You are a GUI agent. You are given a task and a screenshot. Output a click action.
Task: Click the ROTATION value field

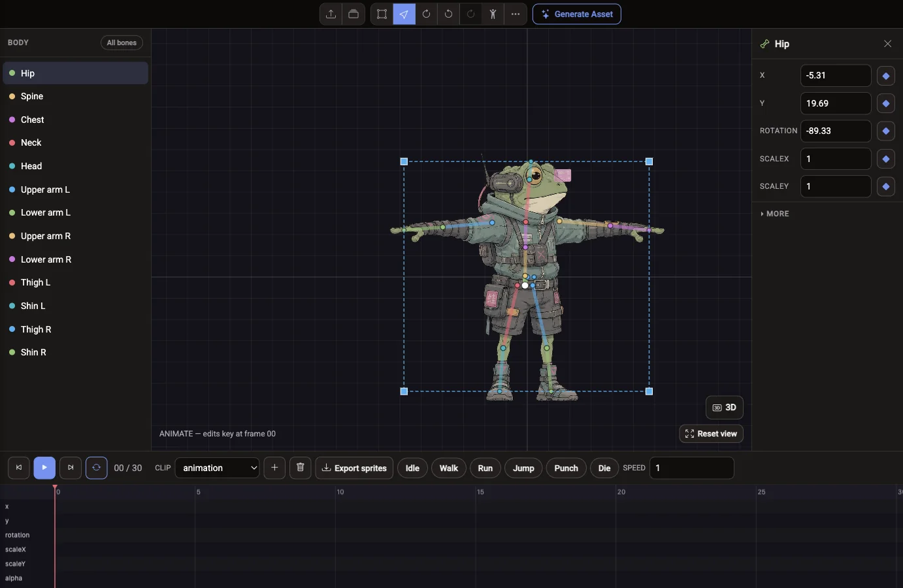point(836,131)
